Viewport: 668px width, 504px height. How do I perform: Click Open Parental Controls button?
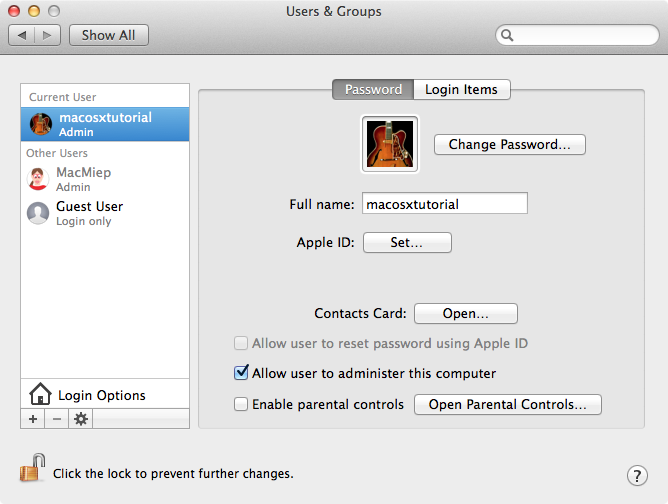pos(508,404)
